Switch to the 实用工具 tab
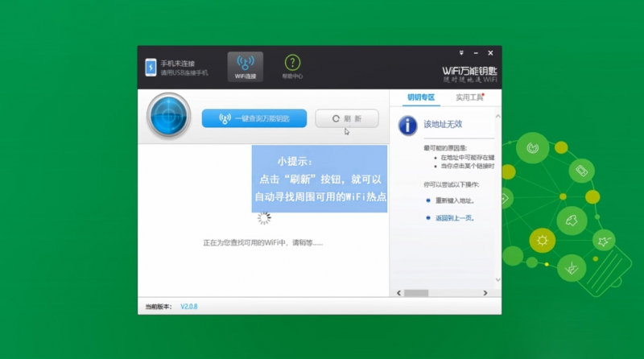Image resolution: width=644 pixels, height=359 pixels. point(469,97)
